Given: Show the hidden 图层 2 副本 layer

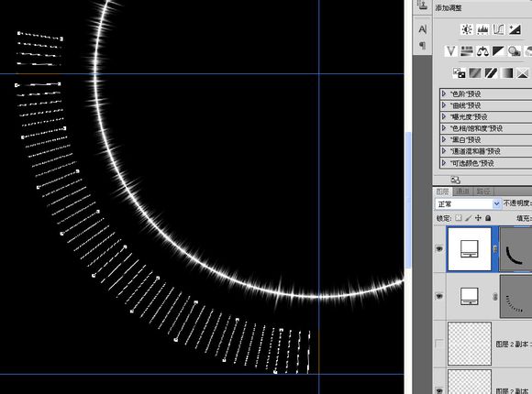Looking at the screenshot, I should (439, 344).
